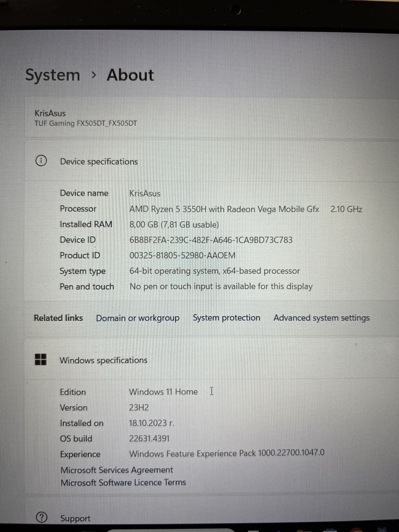Click the Experience label
The height and width of the screenshot is (532, 399).
point(80,454)
